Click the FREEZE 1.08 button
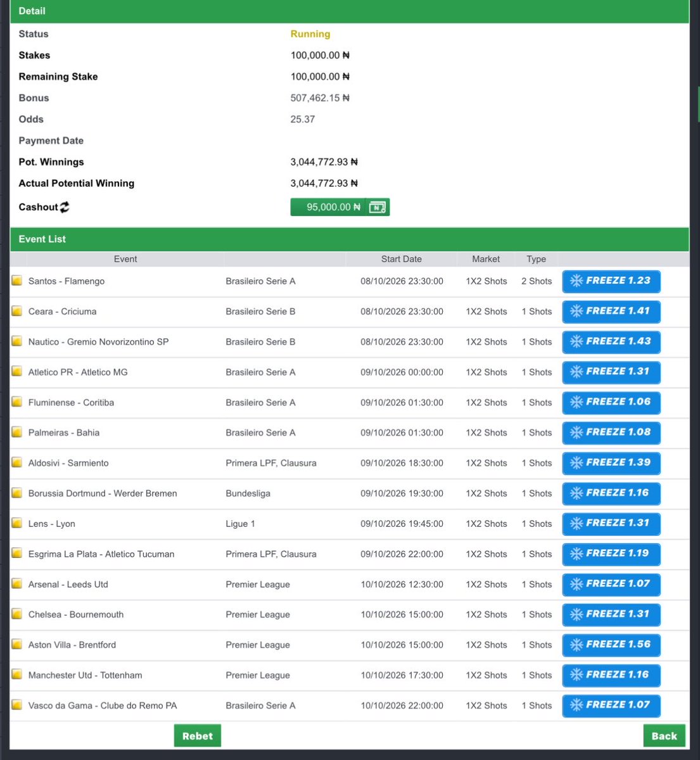 (x=611, y=433)
